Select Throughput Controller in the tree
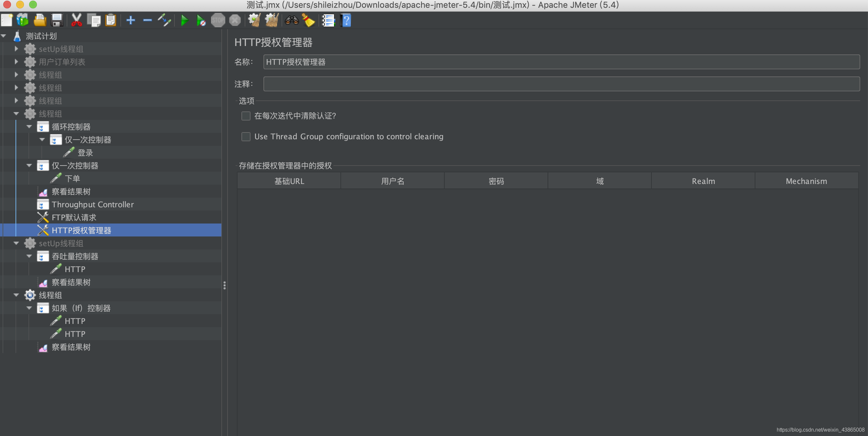This screenshot has width=868, height=436. pos(92,204)
